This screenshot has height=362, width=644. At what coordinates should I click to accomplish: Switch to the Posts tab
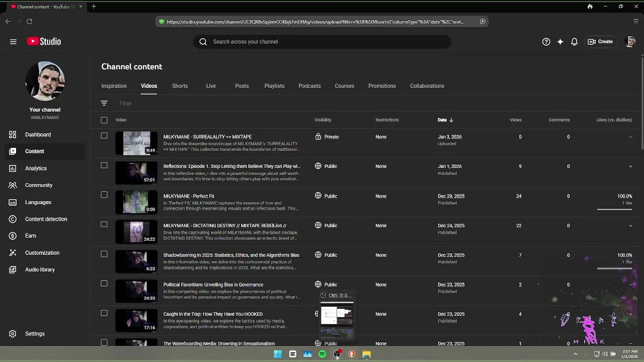tap(242, 86)
